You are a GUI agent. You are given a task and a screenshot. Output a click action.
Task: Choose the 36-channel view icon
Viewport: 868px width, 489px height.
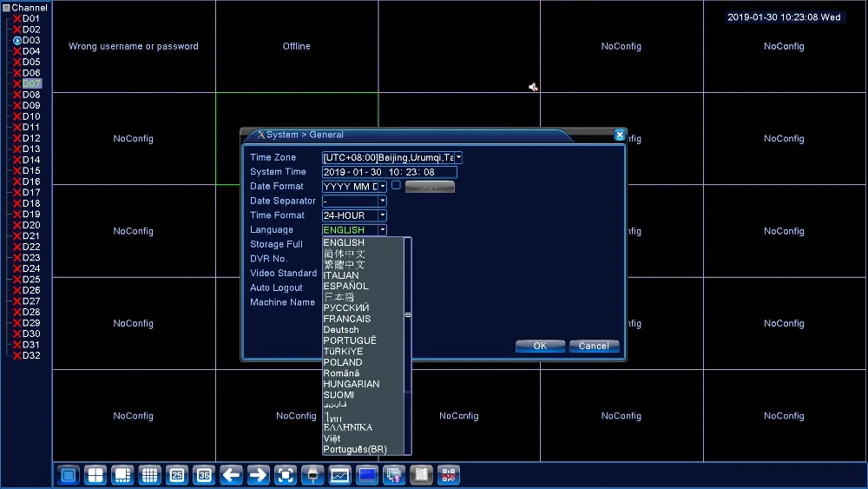(x=204, y=475)
